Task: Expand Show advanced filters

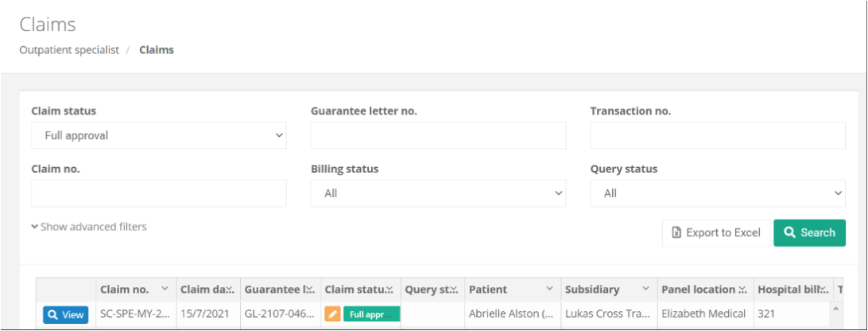Action: [x=89, y=227]
